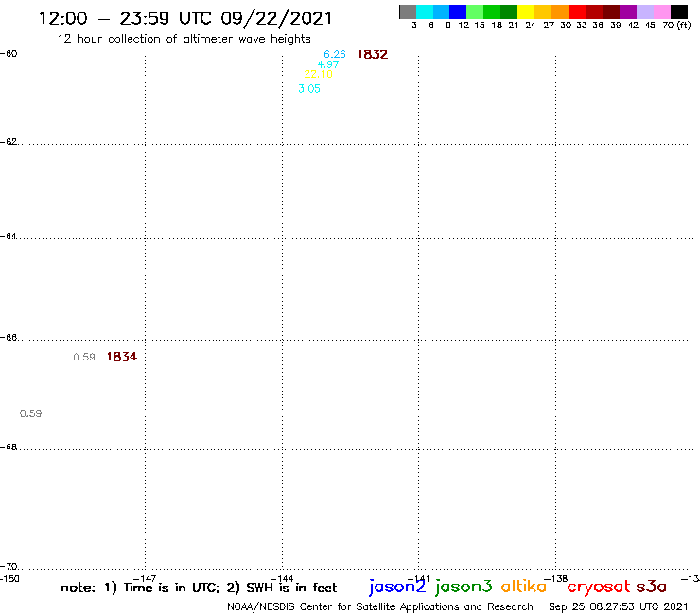Image resolution: width=700 pixels, height=615 pixels.
Task: Click the time stamp 1834
Action: tap(122, 357)
